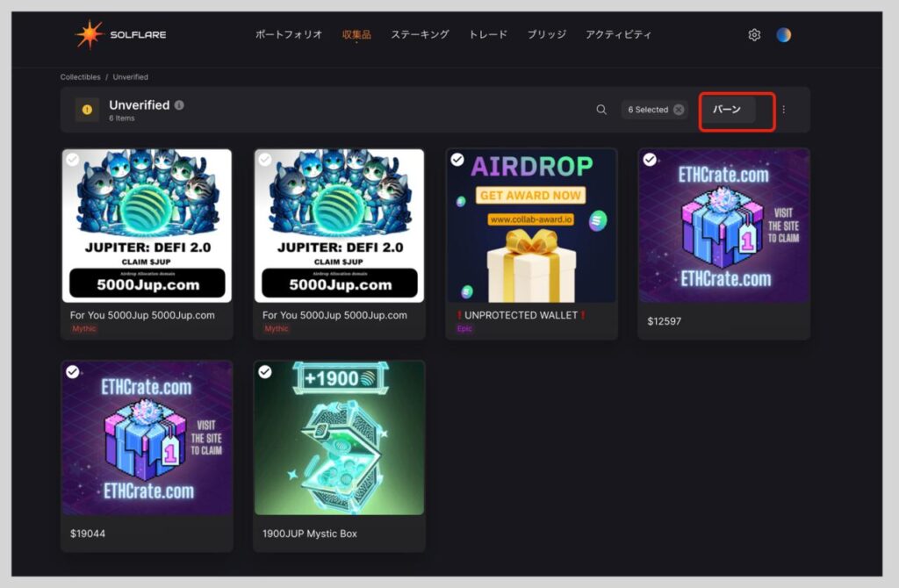Screen dimensions: 899x588
Task: Uncheck the first 5000Jup.com NFT checkbox
Action: click(x=72, y=160)
